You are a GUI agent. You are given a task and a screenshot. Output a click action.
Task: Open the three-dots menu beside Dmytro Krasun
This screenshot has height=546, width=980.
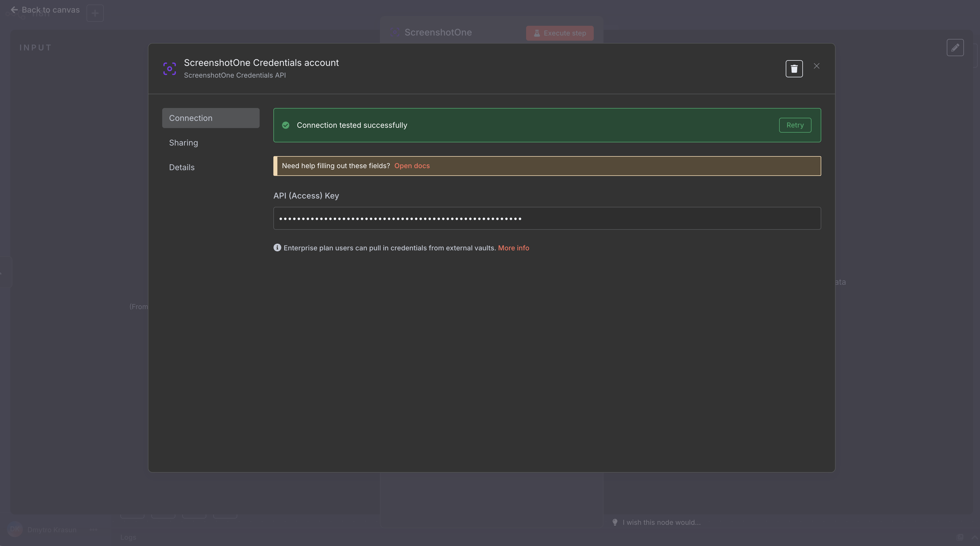(94, 530)
